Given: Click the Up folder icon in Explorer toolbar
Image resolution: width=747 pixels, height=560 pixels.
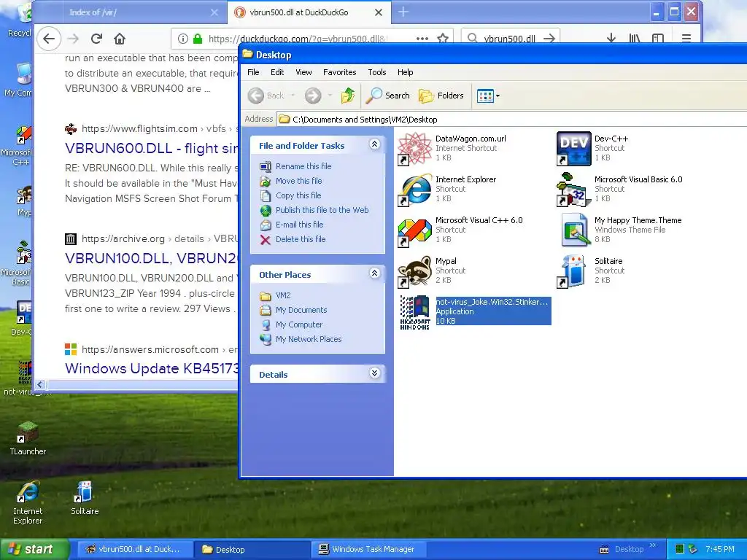Looking at the screenshot, I should click(348, 96).
